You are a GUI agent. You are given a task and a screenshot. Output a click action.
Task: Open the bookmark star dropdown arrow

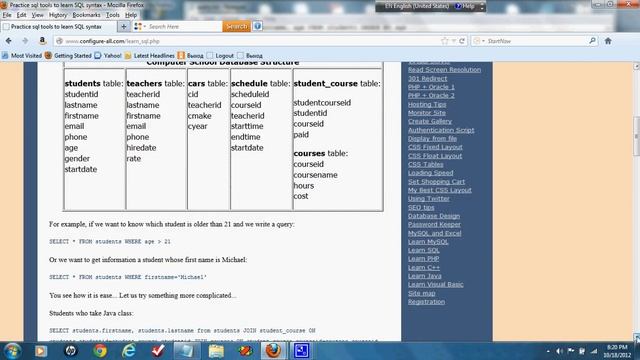[453, 41]
